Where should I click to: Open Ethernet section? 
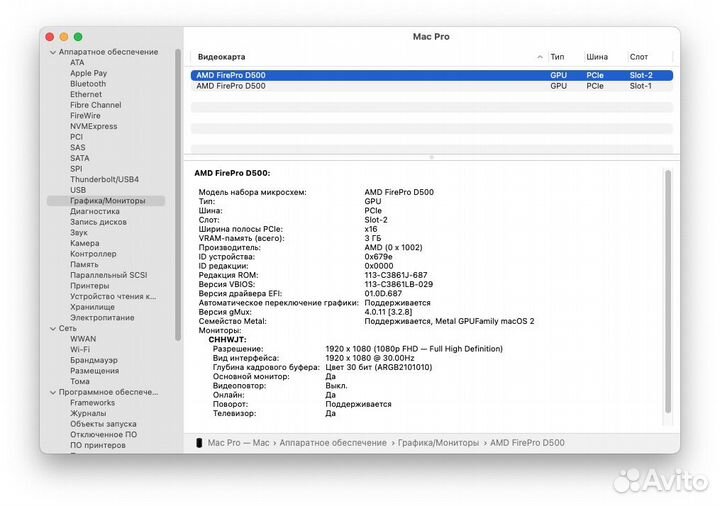(x=86, y=94)
